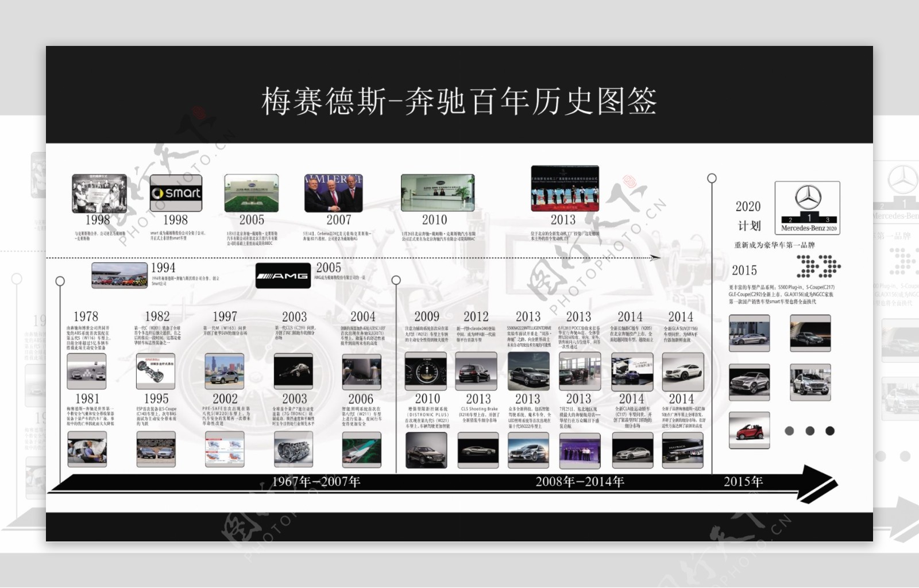Open the purple-lit stage event image
The image size is (919, 588).
[x=580, y=450]
